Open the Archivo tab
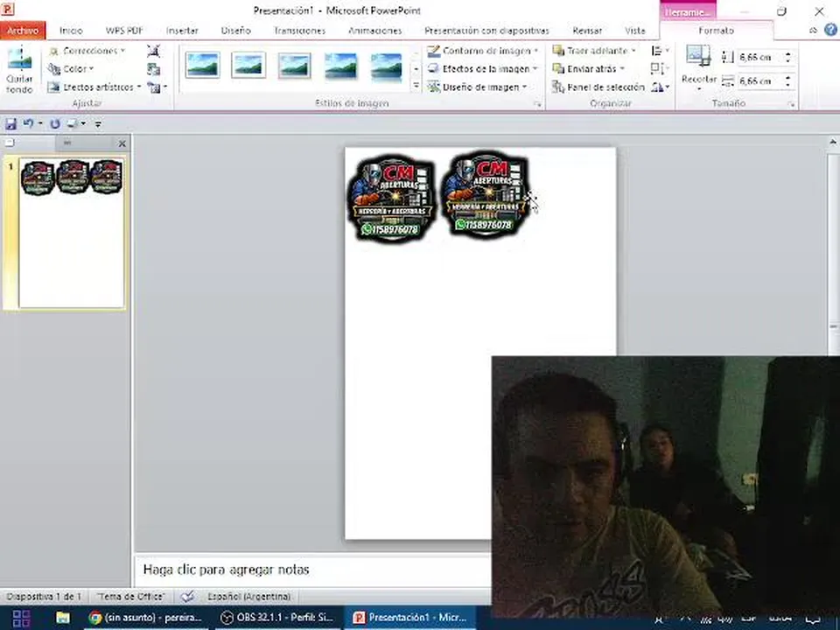Image resolution: width=840 pixels, height=630 pixels. point(23,31)
